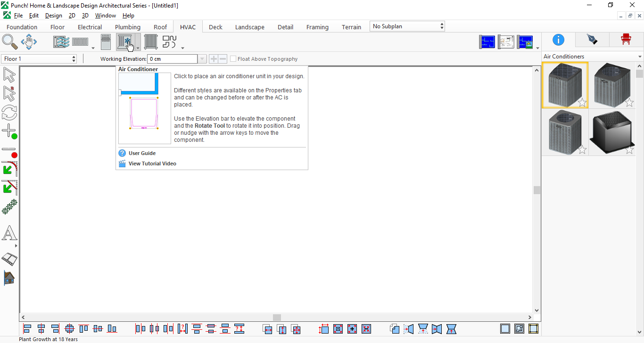This screenshot has width=644, height=343.
Task: Open the Electrical plan tab
Action: tap(90, 27)
